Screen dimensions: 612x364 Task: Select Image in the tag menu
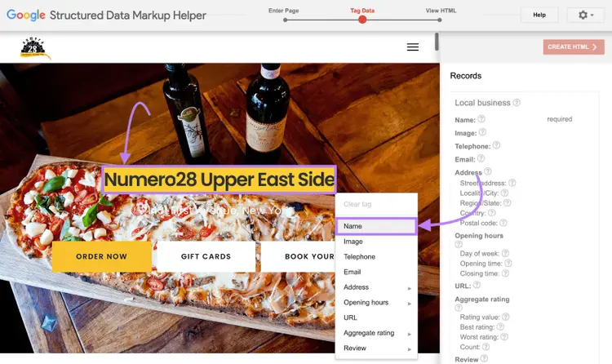click(x=376, y=242)
